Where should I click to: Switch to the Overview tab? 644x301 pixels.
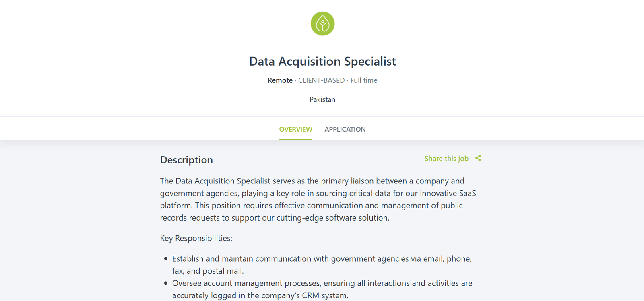tap(296, 129)
